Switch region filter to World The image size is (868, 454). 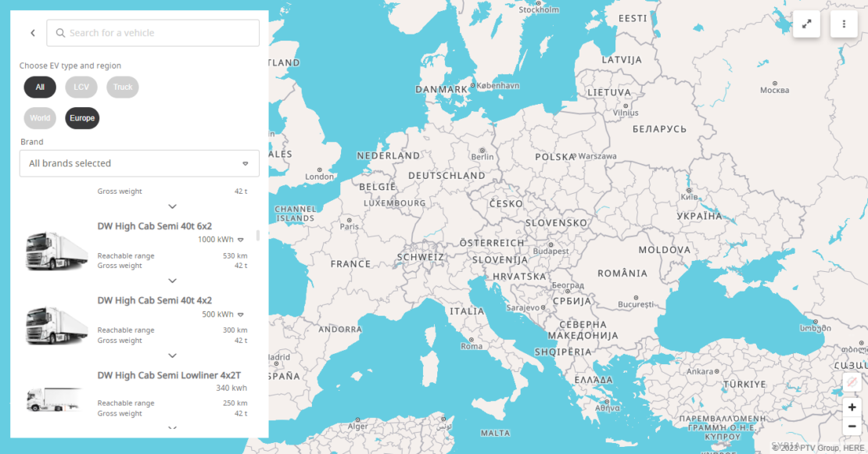coord(39,117)
